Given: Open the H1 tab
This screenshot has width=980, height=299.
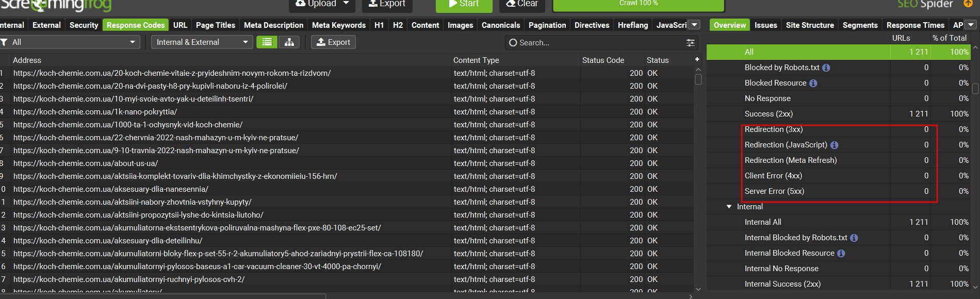Looking at the screenshot, I should coord(379,25).
